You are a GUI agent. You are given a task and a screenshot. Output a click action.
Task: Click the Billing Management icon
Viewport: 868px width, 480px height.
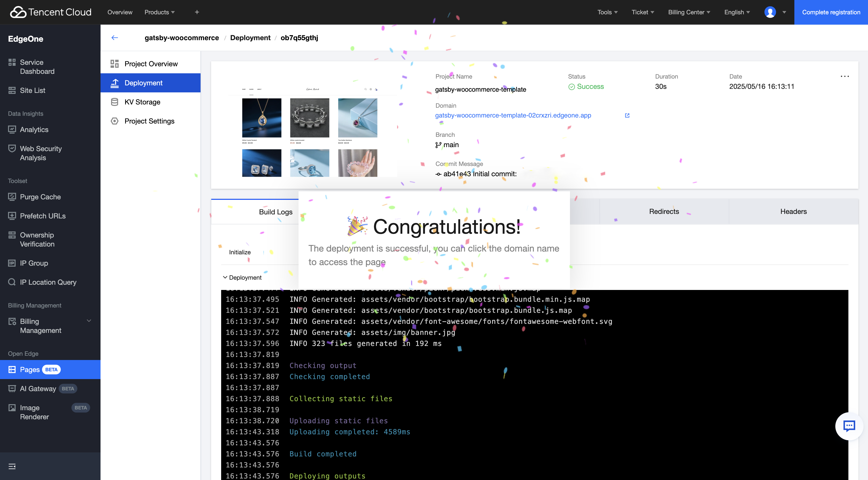tap(12, 321)
